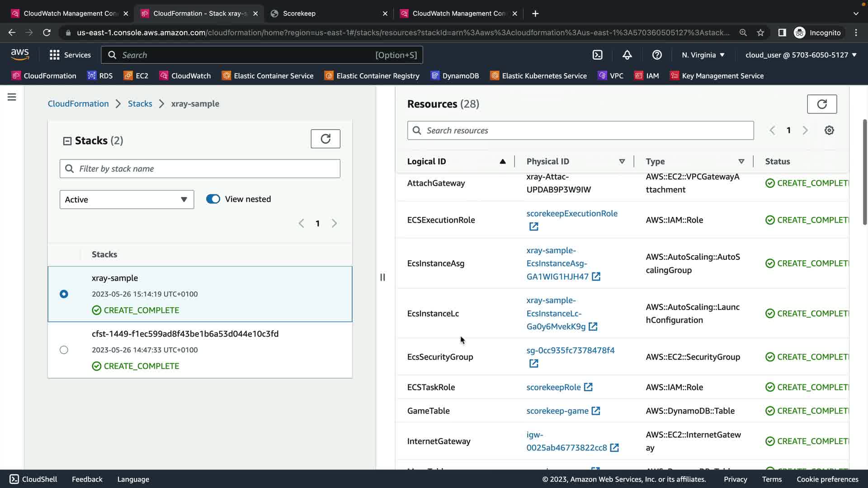The width and height of the screenshot is (868, 488).
Task: Open resources table settings gear
Action: (x=829, y=131)
